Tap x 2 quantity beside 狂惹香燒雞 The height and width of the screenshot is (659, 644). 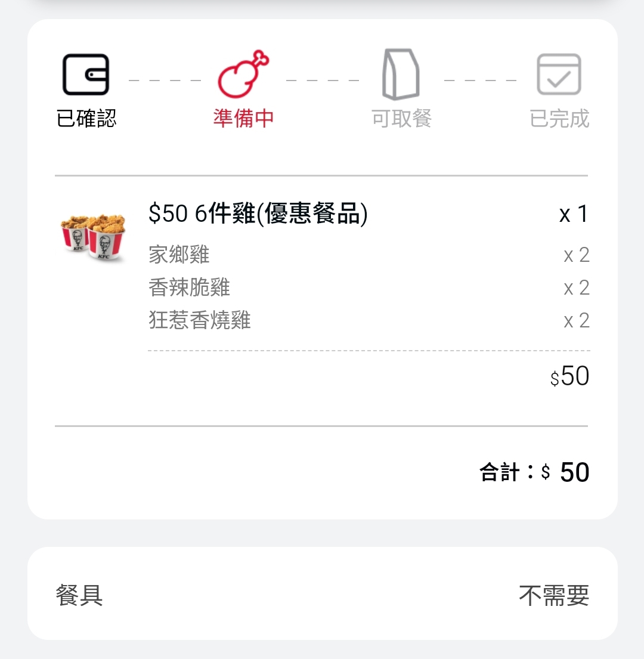tap(577, 321)
